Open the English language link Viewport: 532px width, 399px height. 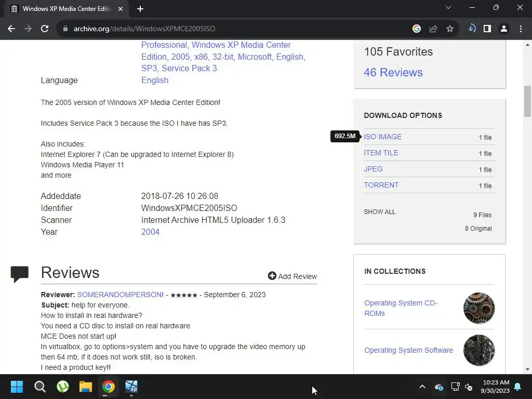[155, 81]
